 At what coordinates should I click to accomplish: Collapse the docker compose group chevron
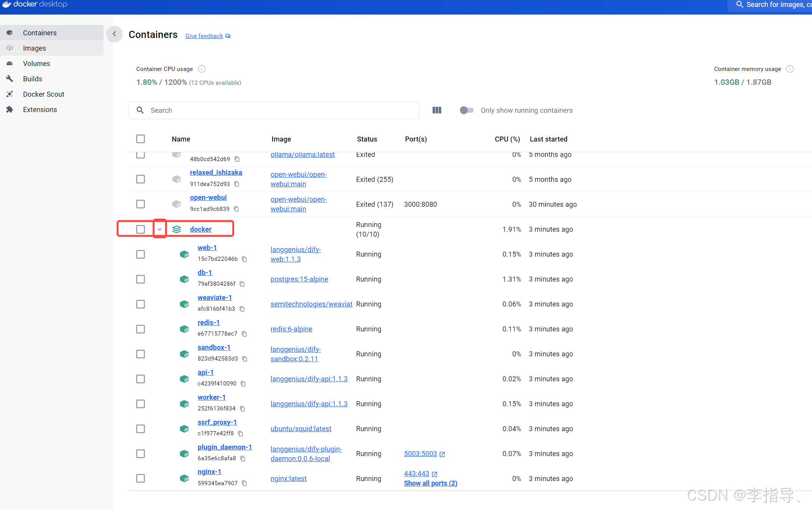point(160,229)
